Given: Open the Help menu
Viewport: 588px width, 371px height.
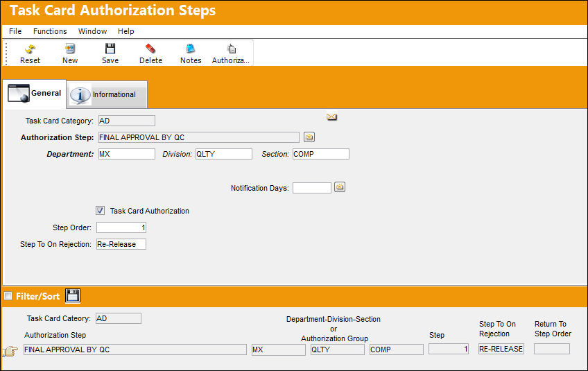Looking at the screenshot, I should [x=126, y=31].
